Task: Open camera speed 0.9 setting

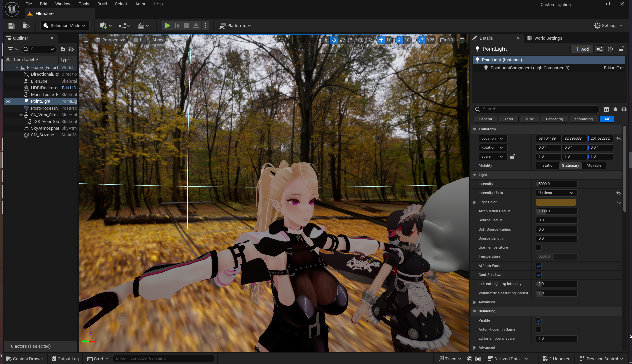Action: pos(447,40)
